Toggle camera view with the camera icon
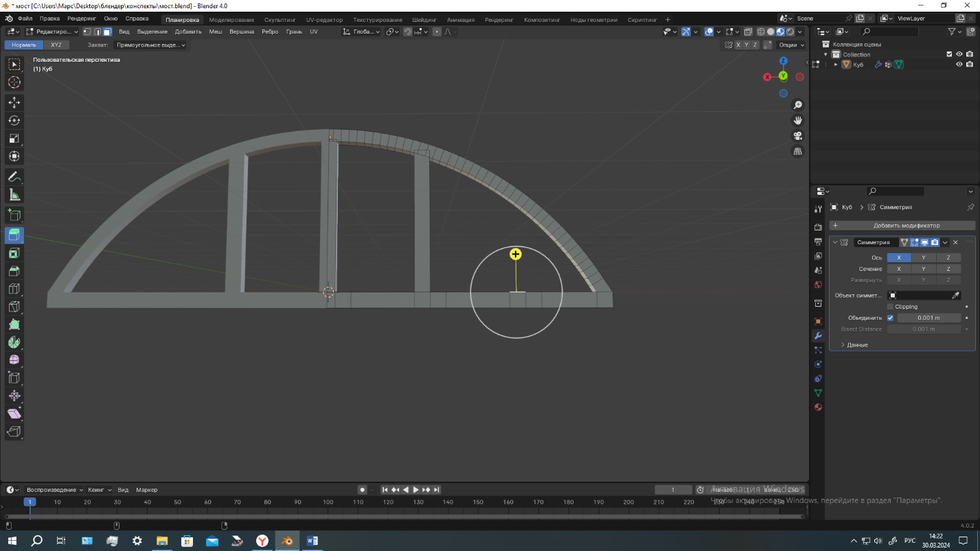This screenshot has width=980, height=551. point(797,136)
